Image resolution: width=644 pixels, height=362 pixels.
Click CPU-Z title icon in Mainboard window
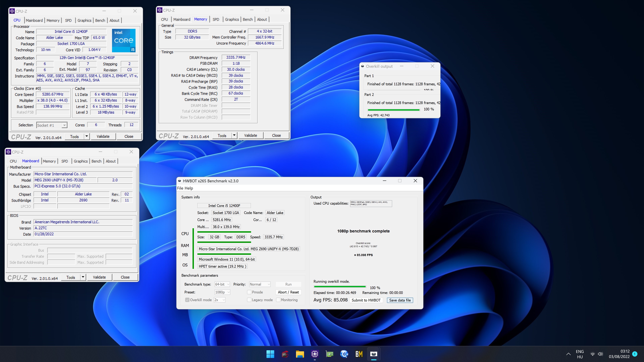pyautogui.click(x=8, y=152)
